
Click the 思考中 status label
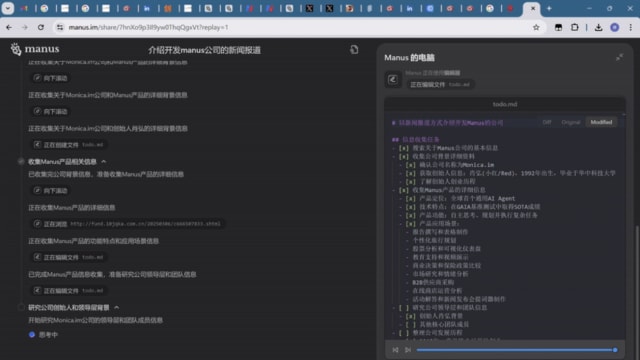(x=49, y=335)
